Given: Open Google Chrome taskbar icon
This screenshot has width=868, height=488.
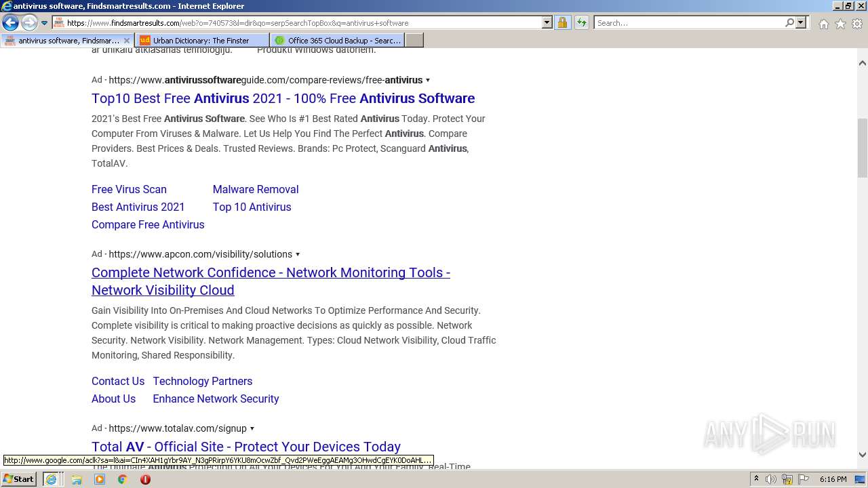Looking at the screenshot, I should pyautogui.click(x=123, y=479).
